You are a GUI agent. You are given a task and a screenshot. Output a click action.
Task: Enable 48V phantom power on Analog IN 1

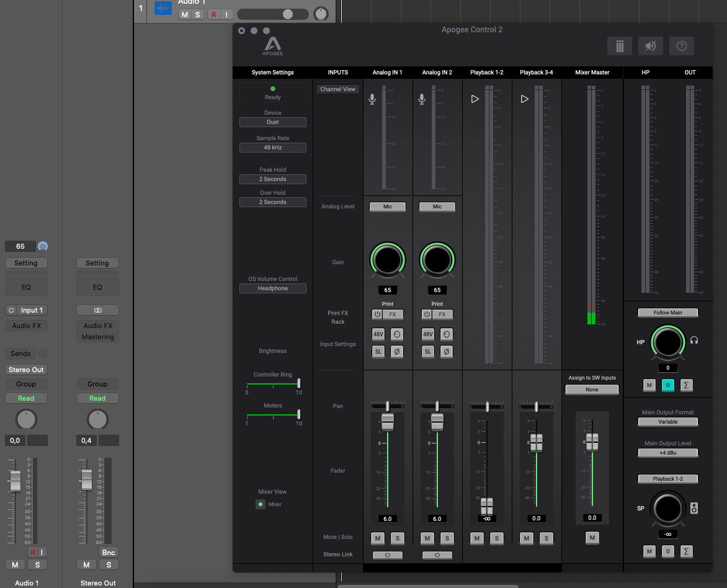click(378, 334)
